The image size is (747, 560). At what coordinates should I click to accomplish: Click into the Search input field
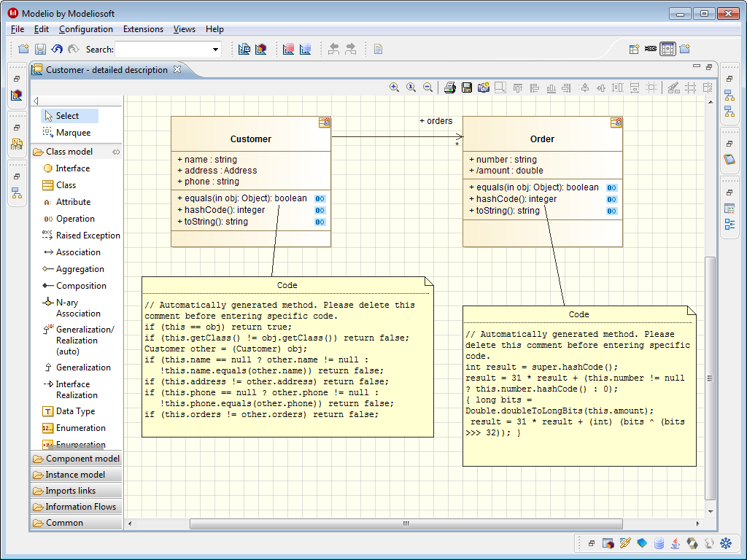163,49
